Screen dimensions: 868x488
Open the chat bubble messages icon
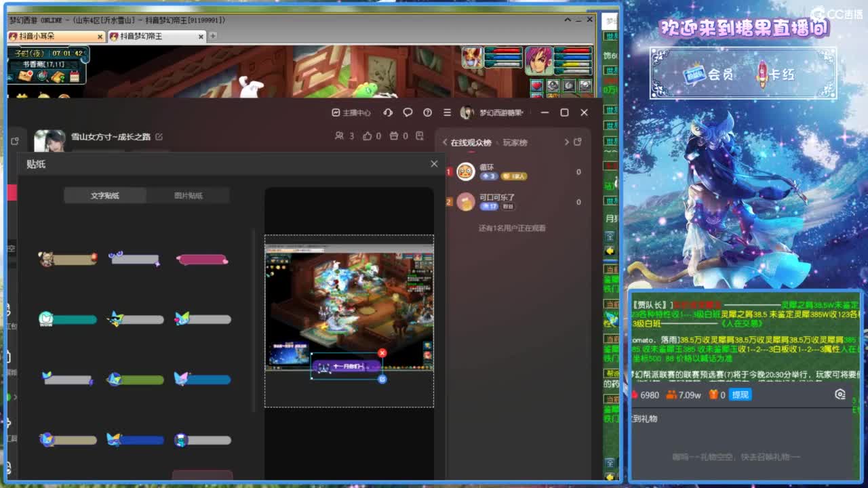click(408, 113)
